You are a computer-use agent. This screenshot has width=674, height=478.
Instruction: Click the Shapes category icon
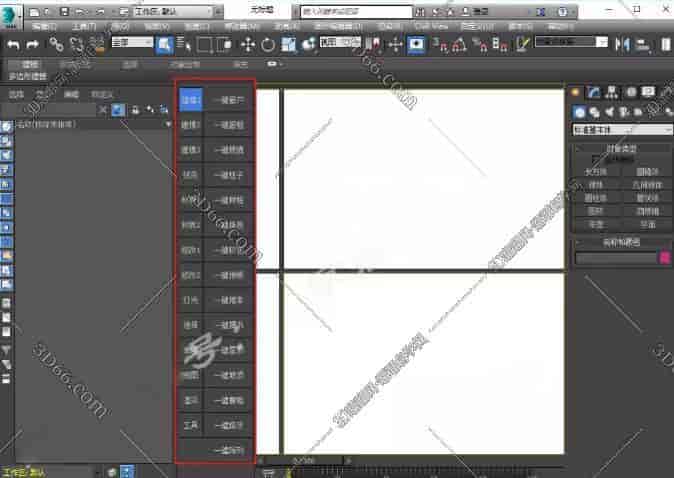pos(593,111)
